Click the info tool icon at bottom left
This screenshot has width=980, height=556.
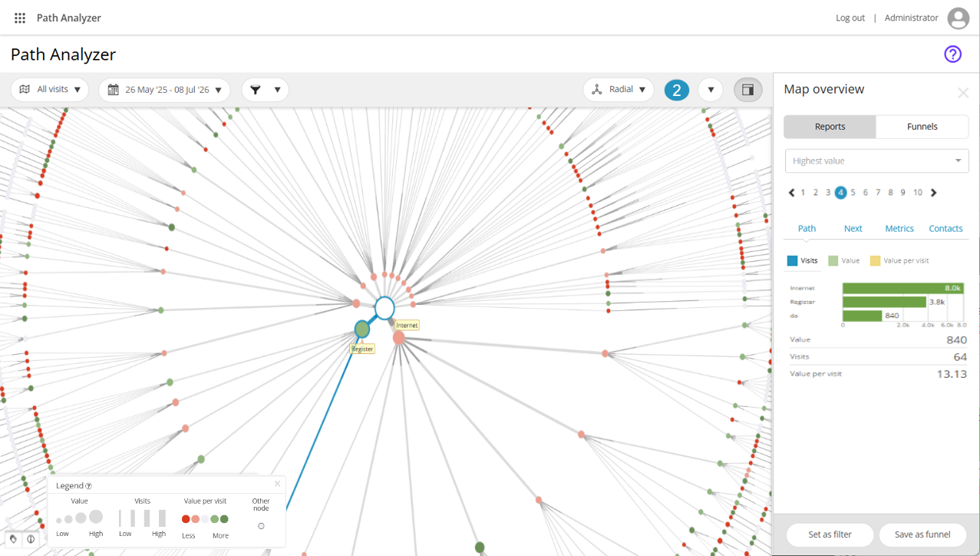click(31, 539)
